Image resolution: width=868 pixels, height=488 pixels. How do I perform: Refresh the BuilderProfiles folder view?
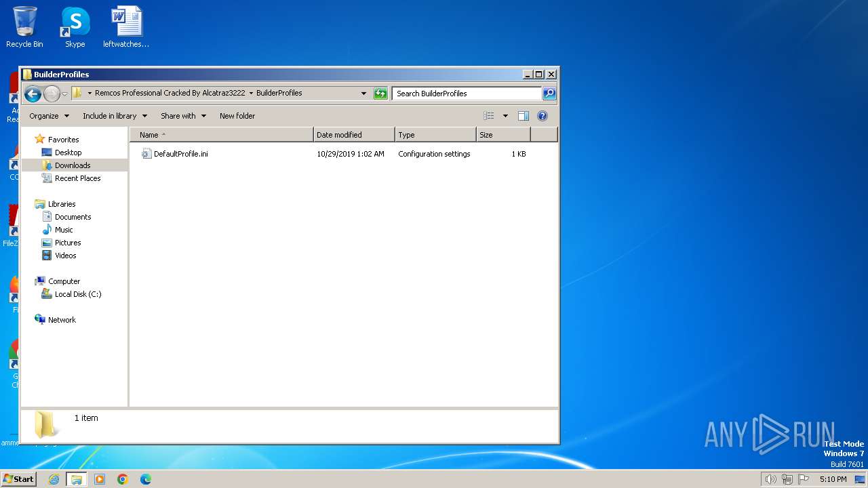coord(380,94)
